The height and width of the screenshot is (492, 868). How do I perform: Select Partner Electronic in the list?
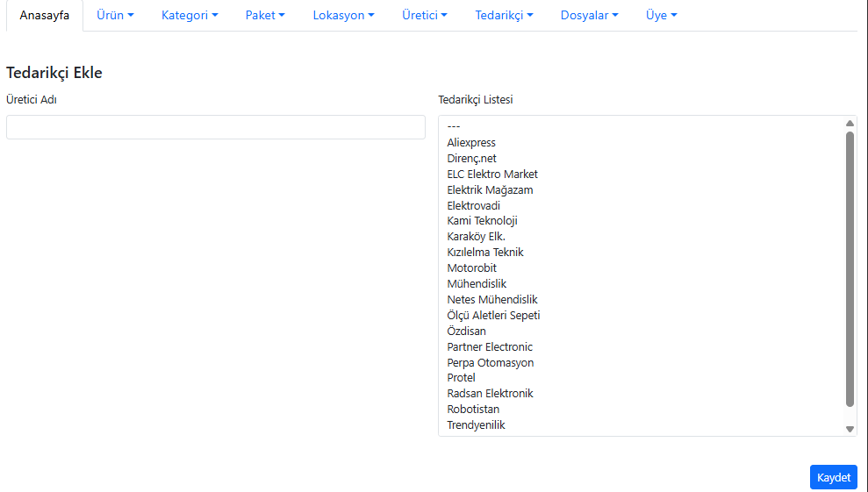490,347
